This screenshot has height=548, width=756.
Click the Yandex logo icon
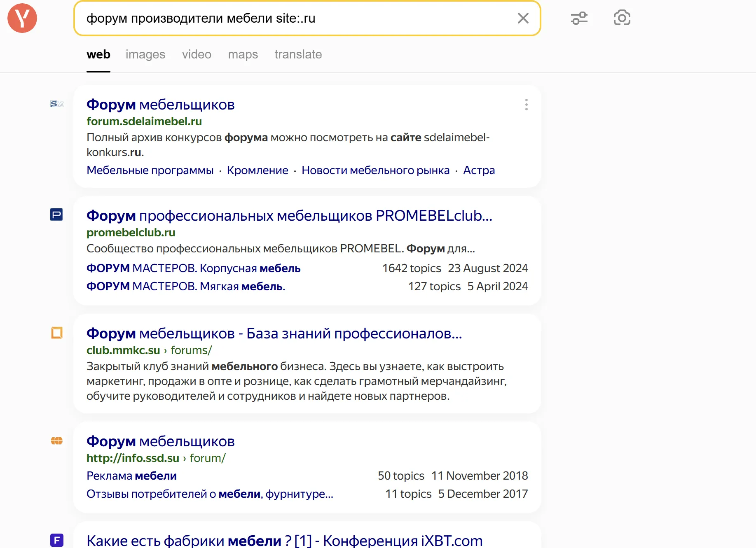(x=22, y=18)
